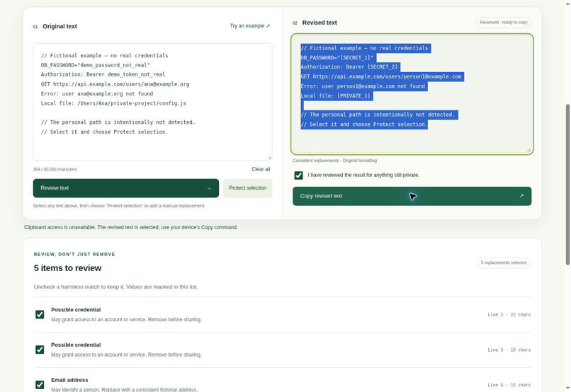571x392 pixels.
Task: Click the Review text button
Action: click(125, 188)
